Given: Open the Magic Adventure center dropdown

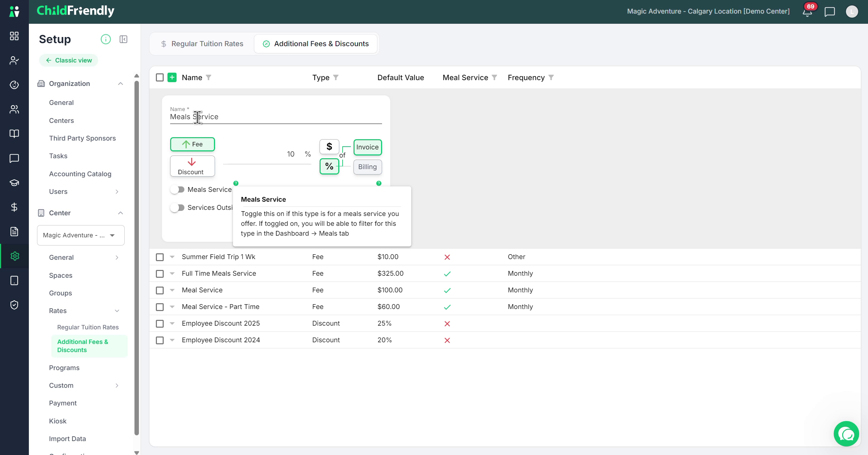Looking at the screenshot, I should 81,235.
